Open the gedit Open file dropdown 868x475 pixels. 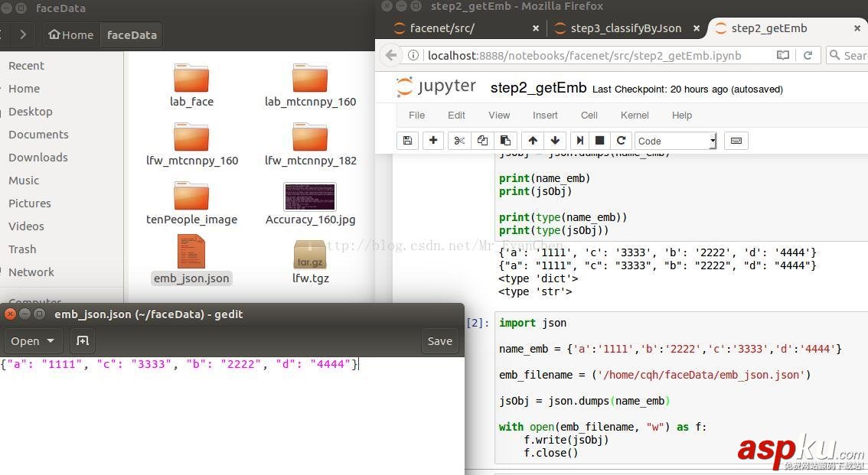coord(33,341)
